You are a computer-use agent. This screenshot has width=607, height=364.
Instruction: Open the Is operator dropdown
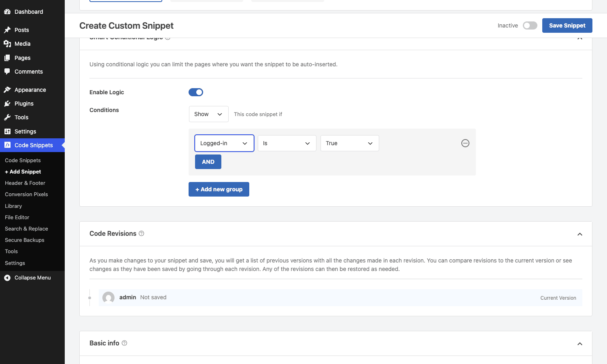click(x=287, y=143)
